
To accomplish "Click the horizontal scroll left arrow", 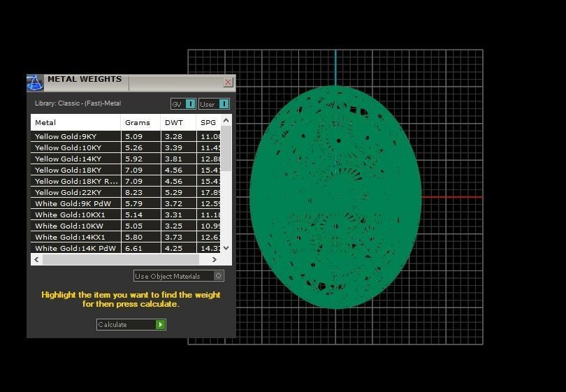I will [36, 259].
